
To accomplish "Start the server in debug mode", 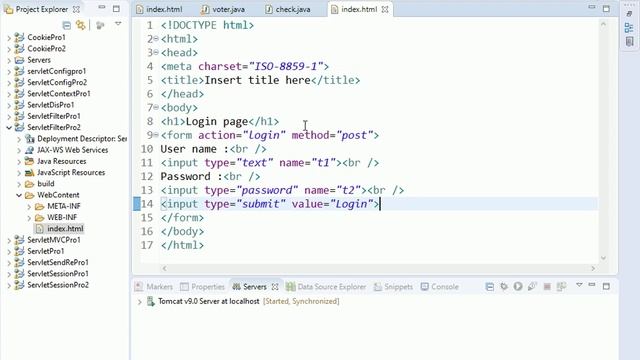I will (x=504, y=287).
